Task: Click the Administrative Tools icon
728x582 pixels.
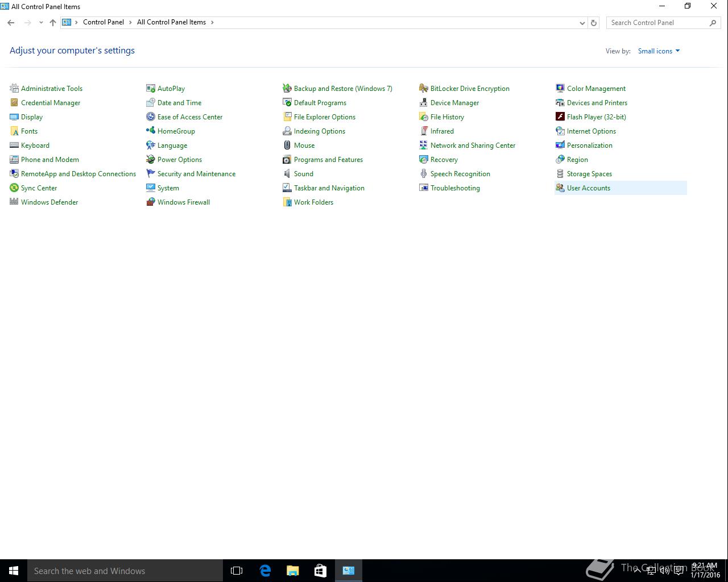Action: pyautogui.click(x=14, y=89)
